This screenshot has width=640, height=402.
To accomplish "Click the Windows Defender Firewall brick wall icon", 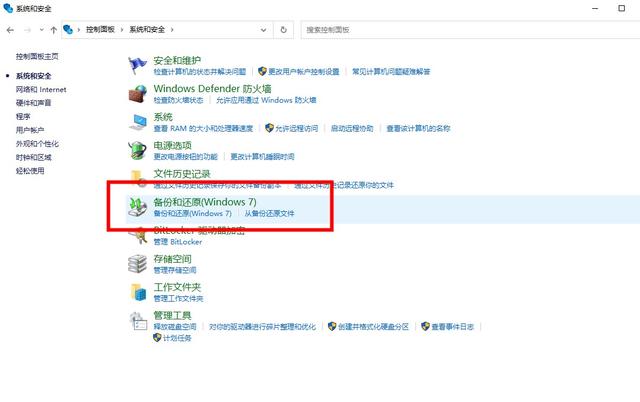I will click(x=137, y=94).
